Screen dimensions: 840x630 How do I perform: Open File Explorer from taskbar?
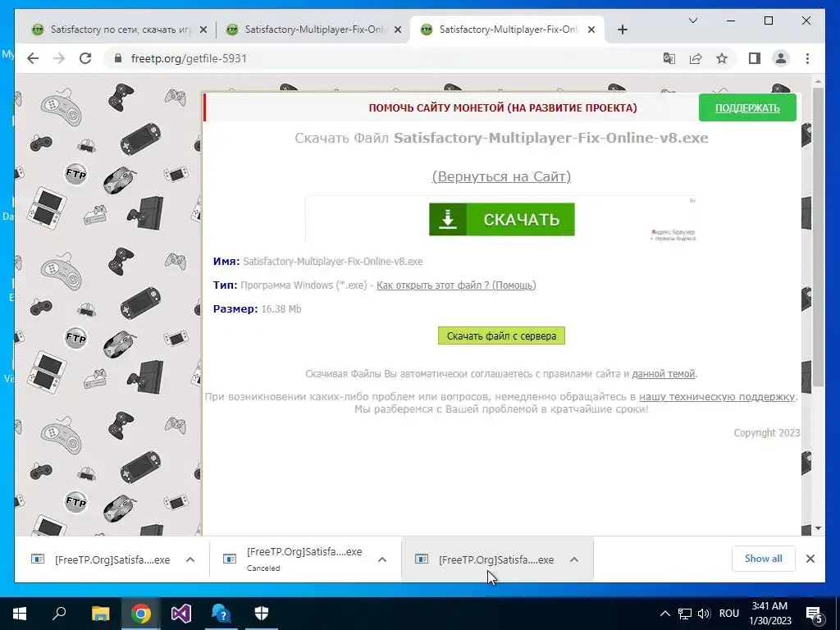point(100,614)
